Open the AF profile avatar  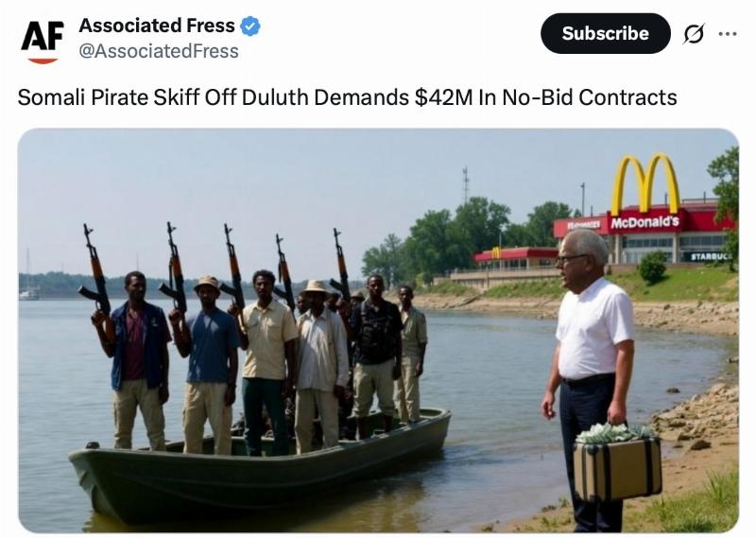point(43,42)
